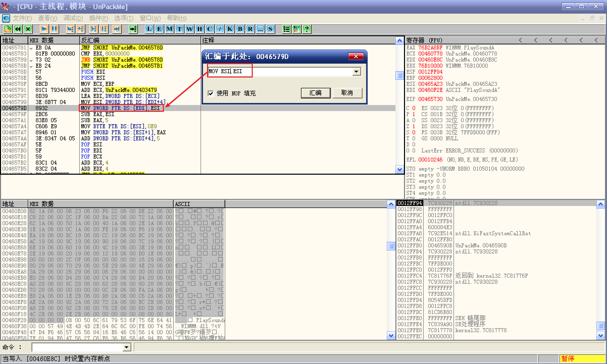Image resolution: width=607 pixels, height=364 pixels.
Task: Click the green help question icon
Action: [x=307, y=29]
